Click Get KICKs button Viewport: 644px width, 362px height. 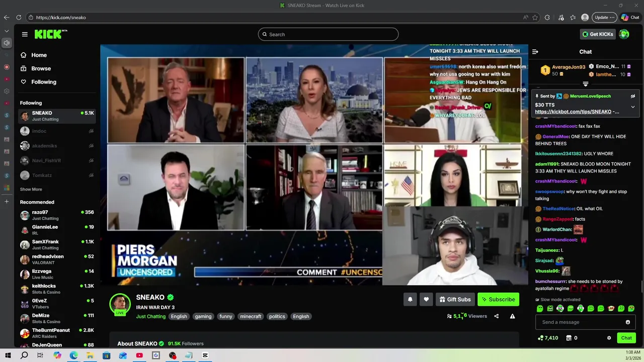597,34
